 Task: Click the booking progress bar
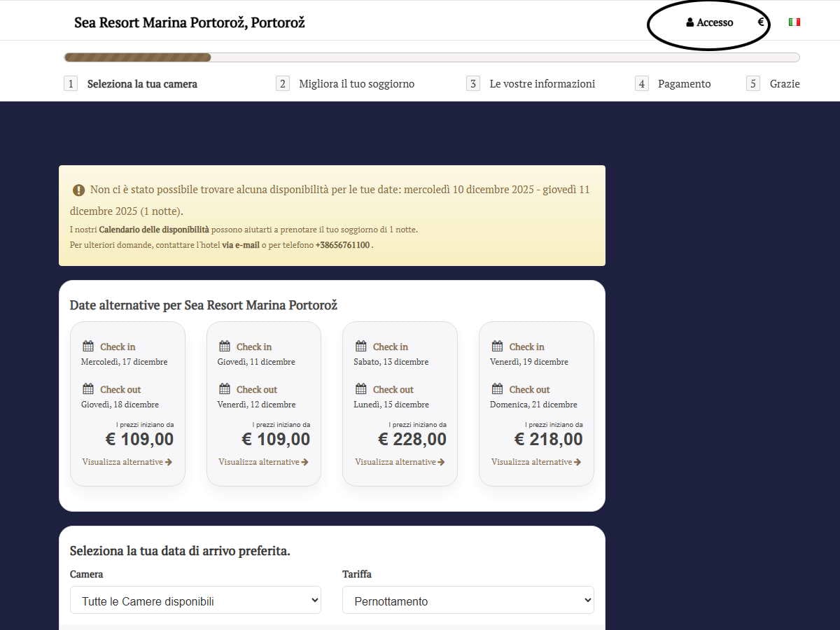click(x=431, y=57)
